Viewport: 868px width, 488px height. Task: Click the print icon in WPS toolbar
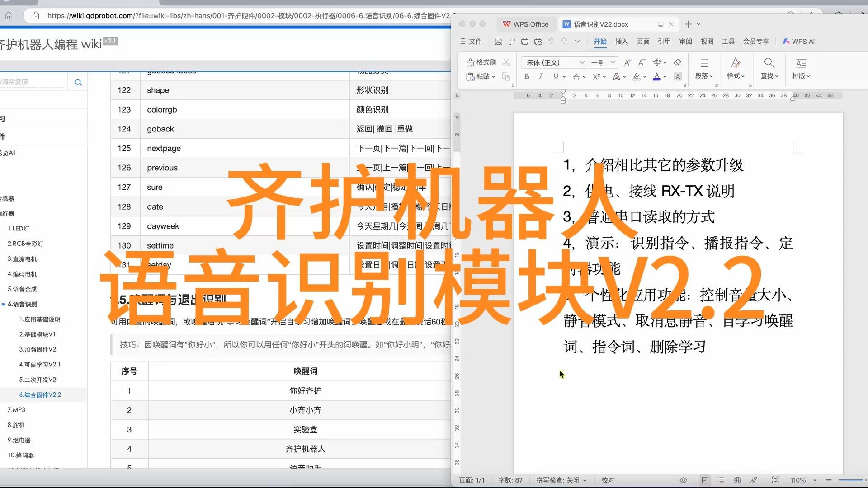pyautogui.click(x=524, y=42)
